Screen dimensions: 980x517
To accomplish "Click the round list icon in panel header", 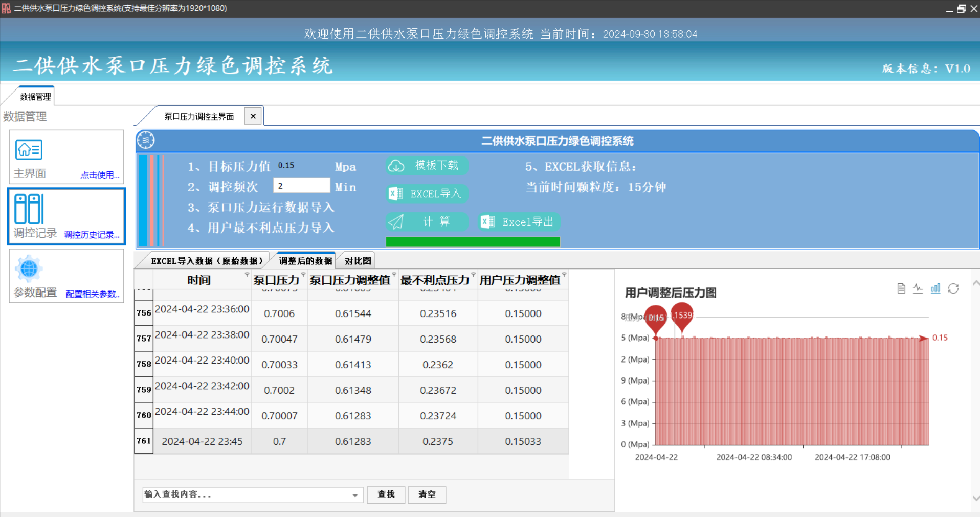I will pyautogui.click(x=146, y=140).
